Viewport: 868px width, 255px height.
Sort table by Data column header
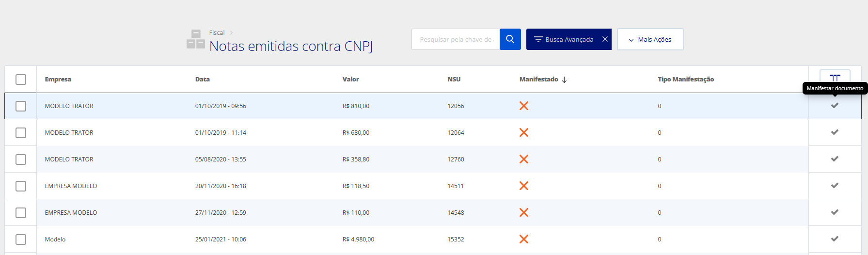click(203, 80)
